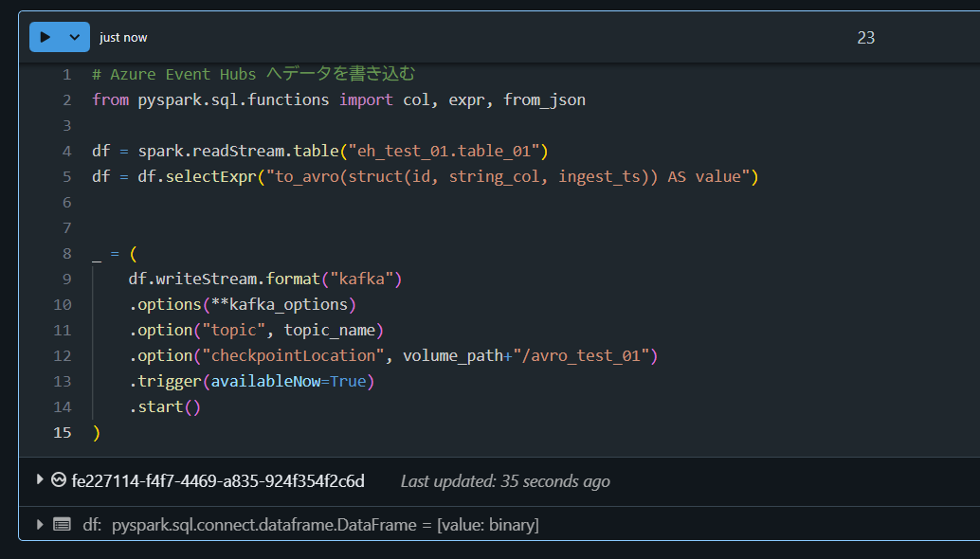Click closing parenthesis on line 15
This screenshot has height=559, width=980.
click(97, 432)
